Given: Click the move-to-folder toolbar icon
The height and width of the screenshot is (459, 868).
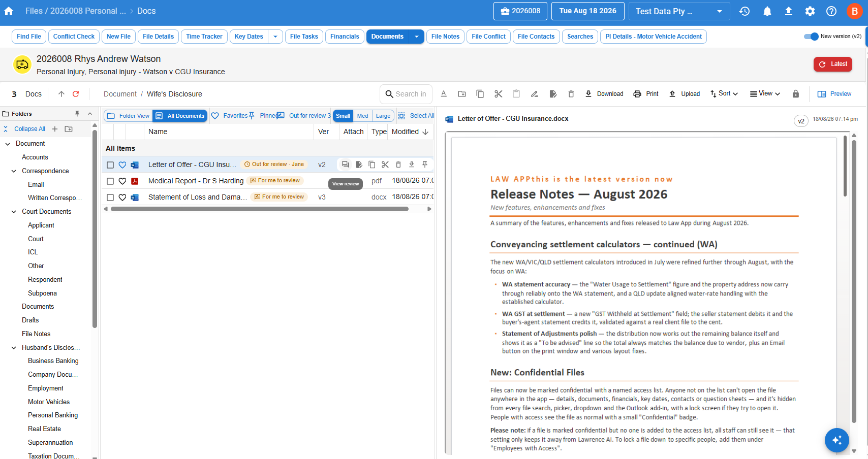Looking at the screenshot, I should (462, 94).
